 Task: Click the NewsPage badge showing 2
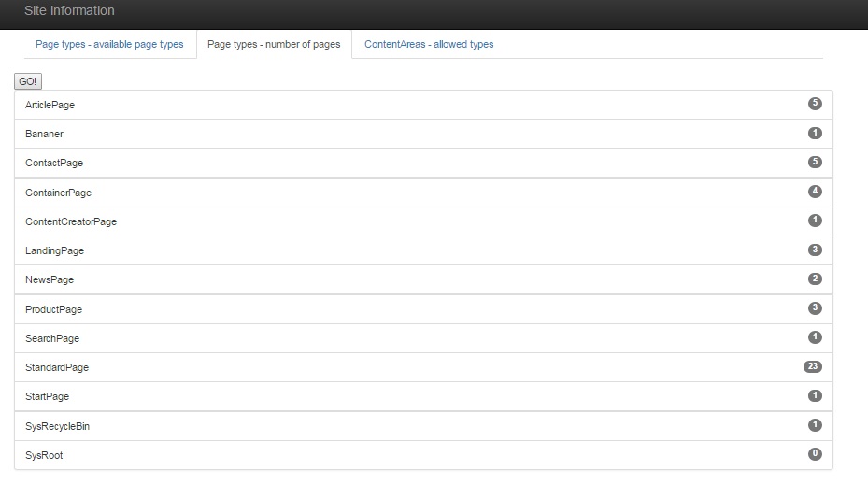815,279
